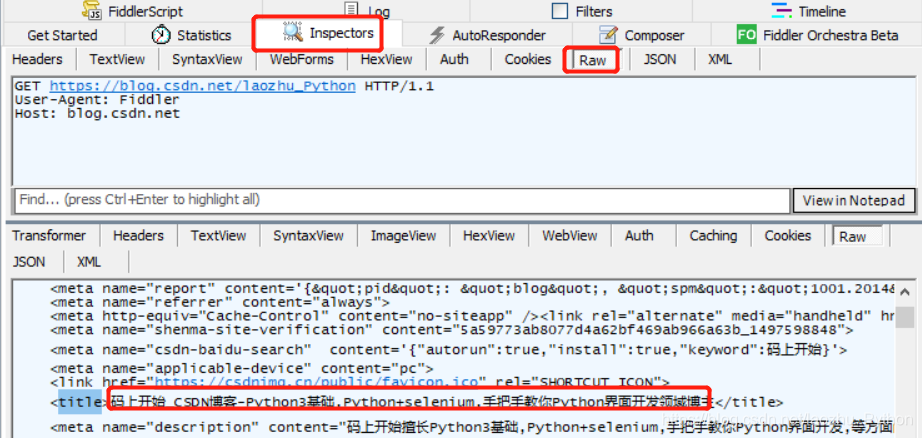This screenshot has width=922, height=438.
Task: Click the green FO Orchestra icon
Action: pos(746,35)
